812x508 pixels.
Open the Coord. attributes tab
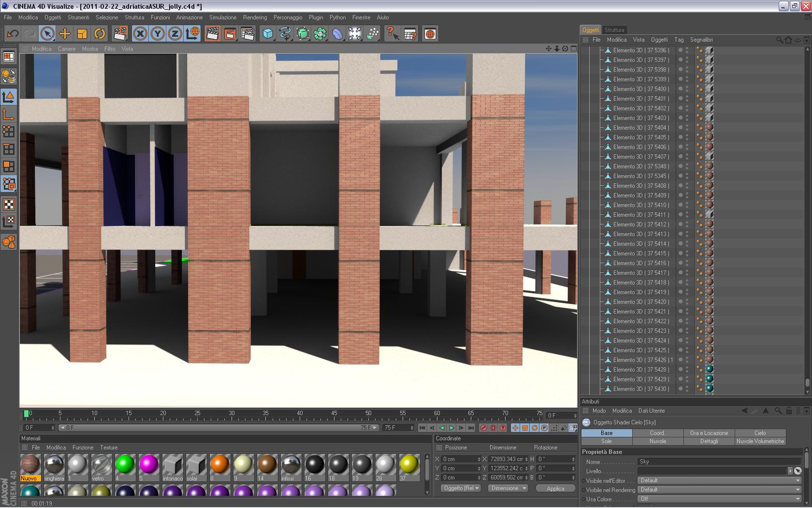tap(658, 433)
